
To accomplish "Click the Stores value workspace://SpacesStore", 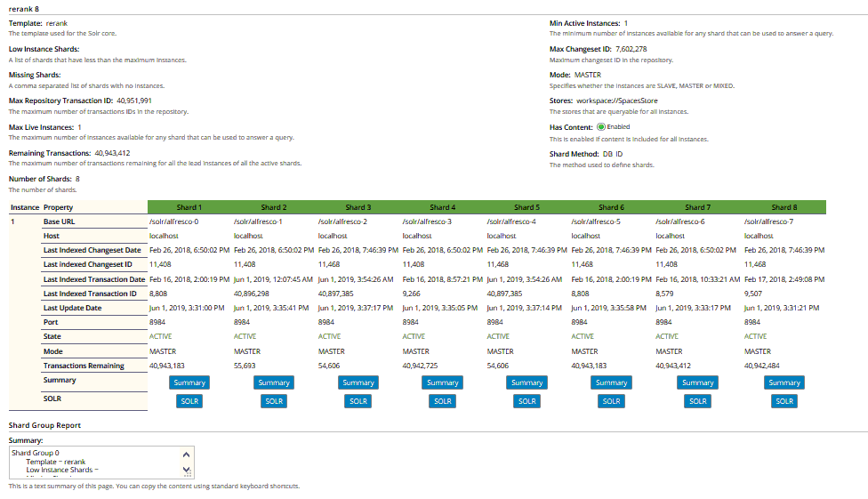I will [x=617, y=101].
